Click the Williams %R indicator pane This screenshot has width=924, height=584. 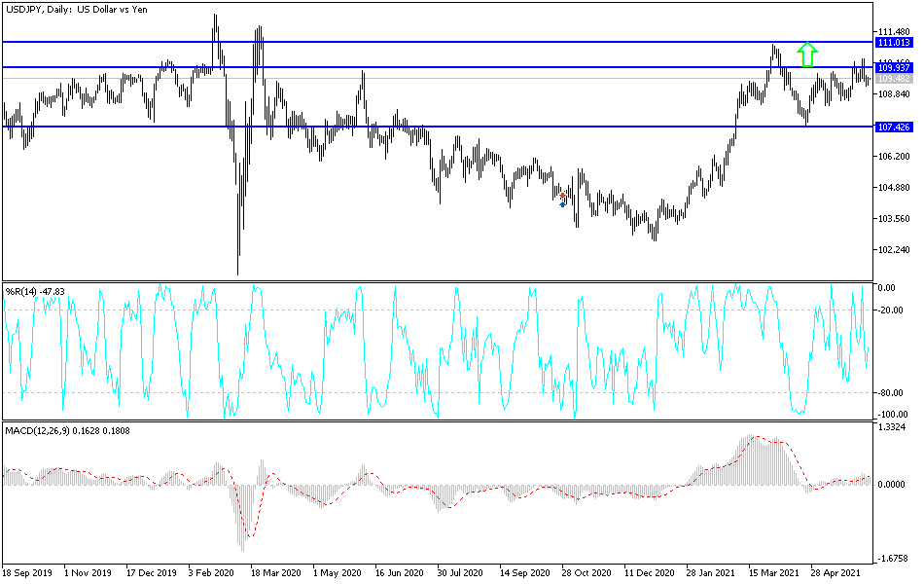pos(438,350)
